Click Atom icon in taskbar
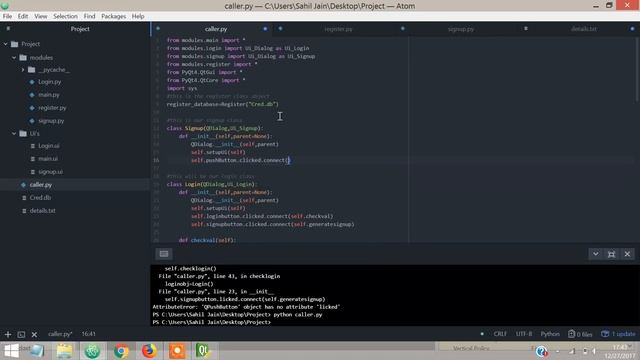 tap(93, 351)
